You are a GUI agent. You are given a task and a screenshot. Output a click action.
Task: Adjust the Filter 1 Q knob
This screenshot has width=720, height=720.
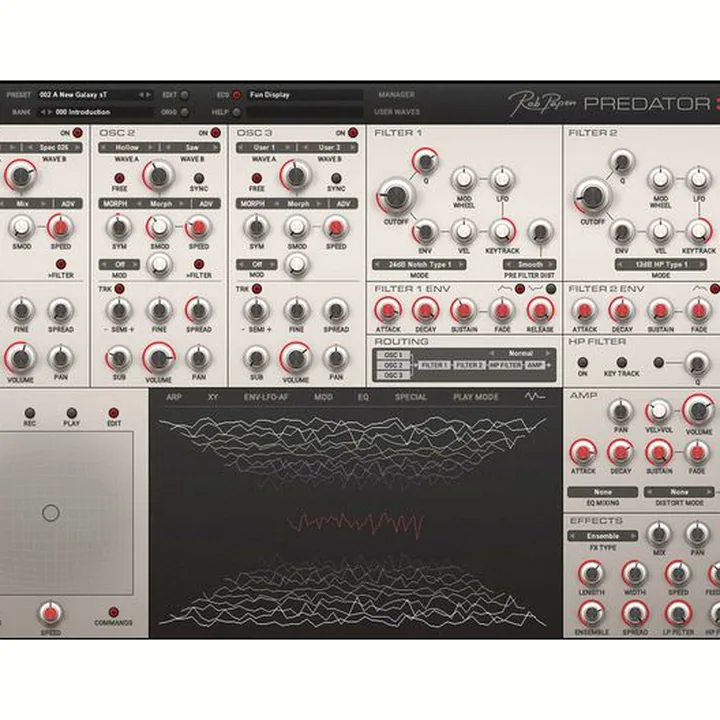click(426, 161)
